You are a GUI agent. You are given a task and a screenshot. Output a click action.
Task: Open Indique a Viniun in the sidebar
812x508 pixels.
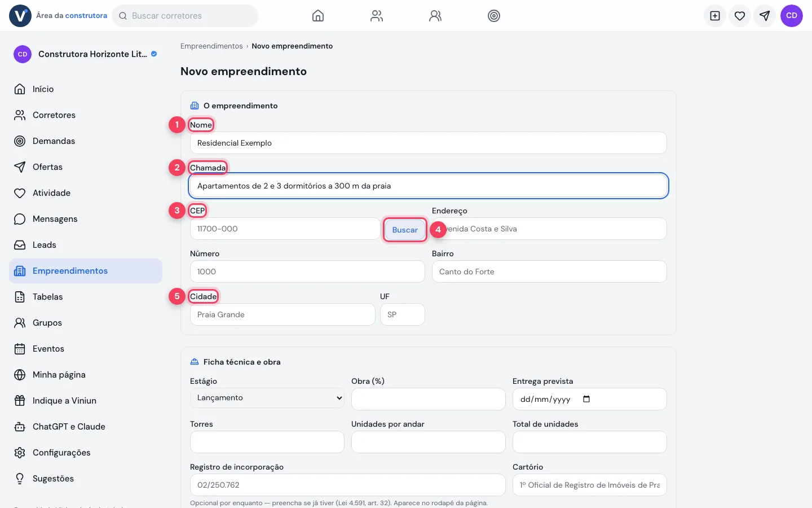click(86, 401)
